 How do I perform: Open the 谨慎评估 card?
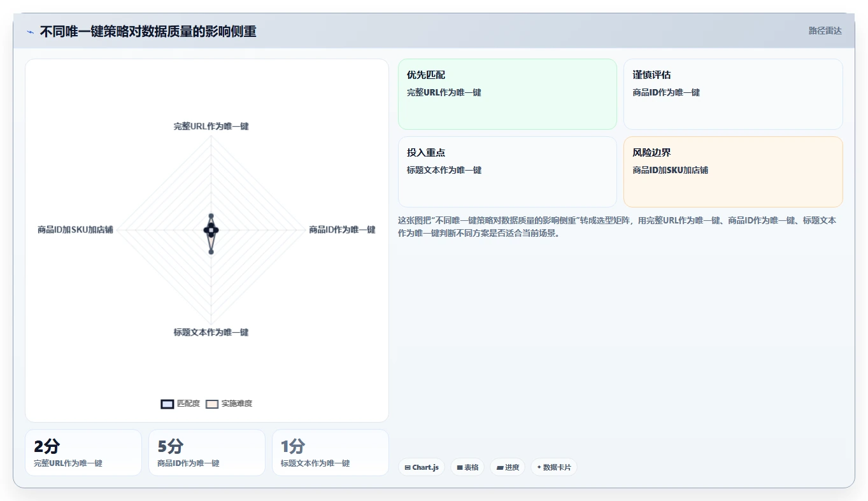[733, 94]
